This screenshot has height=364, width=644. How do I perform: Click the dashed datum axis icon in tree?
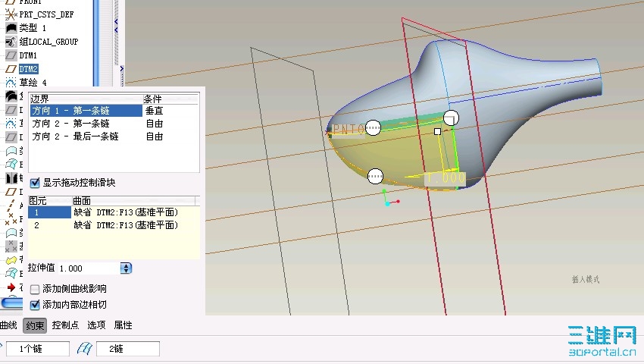point(11,206)
